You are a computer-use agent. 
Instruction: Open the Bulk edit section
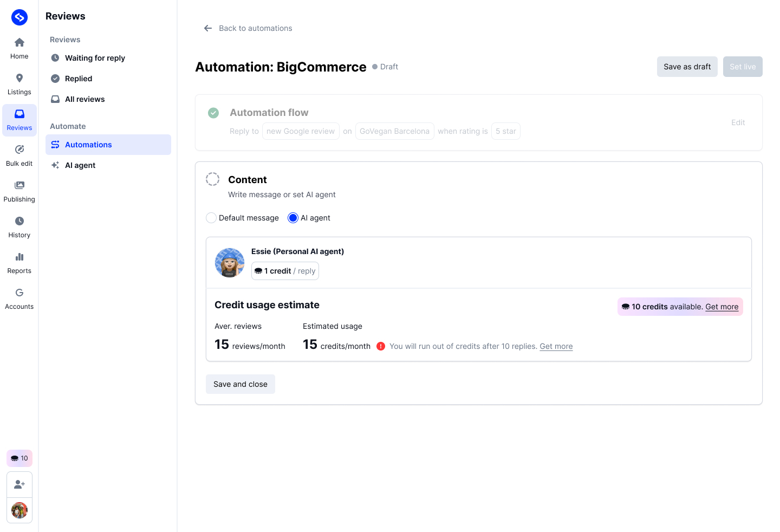point(19,155)
